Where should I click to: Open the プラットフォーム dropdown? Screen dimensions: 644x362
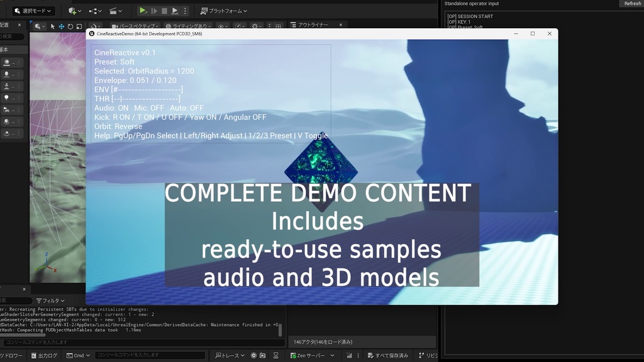(x=223, y=11)
